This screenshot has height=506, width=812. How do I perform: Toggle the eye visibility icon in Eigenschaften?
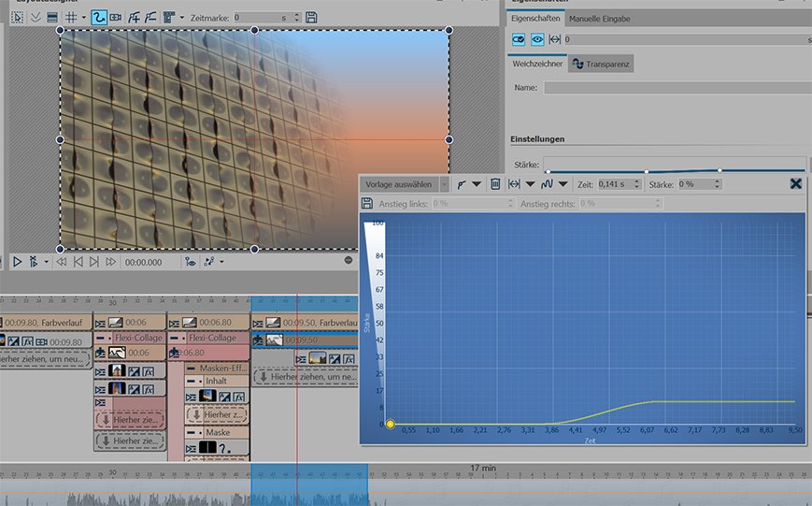537,39
